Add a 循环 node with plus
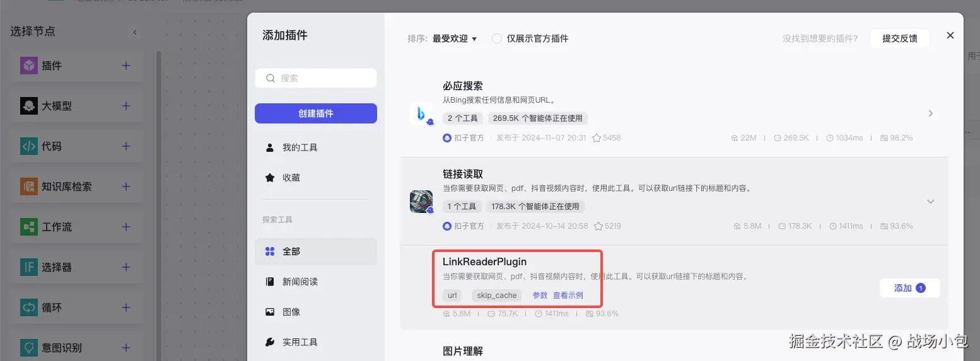The height and width of the screenshot is (361, 980). tap(126, 307)
